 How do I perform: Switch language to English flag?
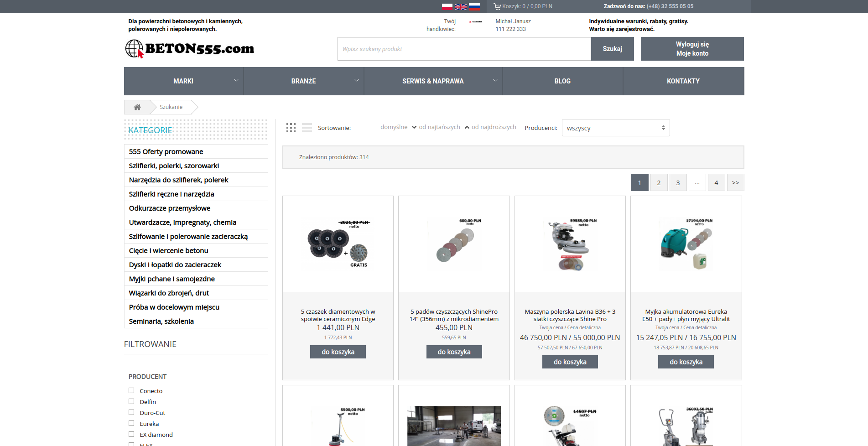click(x=461, y=6)
